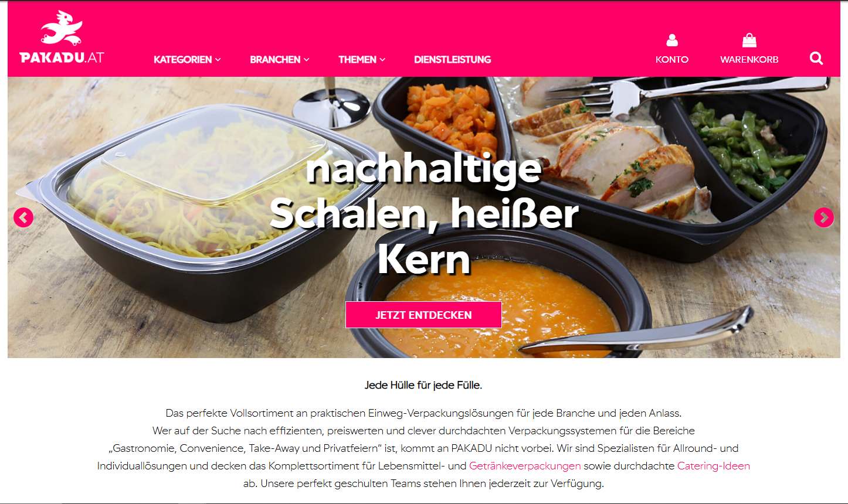Show previous slide with left arrow
The height and width of the screenshot is (504, 848).
tap(23, 217)
